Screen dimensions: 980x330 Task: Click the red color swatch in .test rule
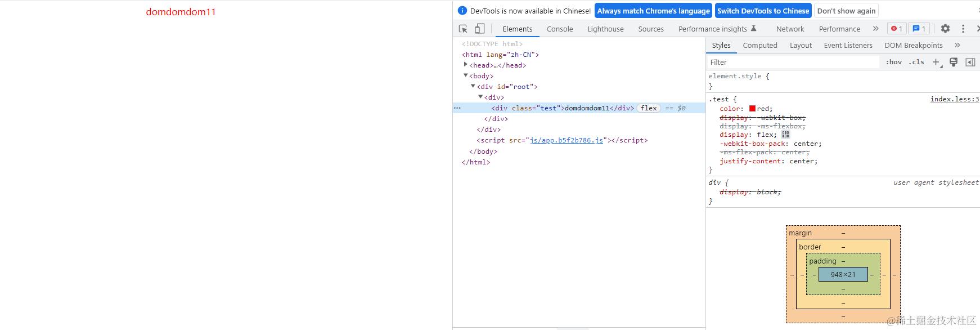[x=752, y=109]
